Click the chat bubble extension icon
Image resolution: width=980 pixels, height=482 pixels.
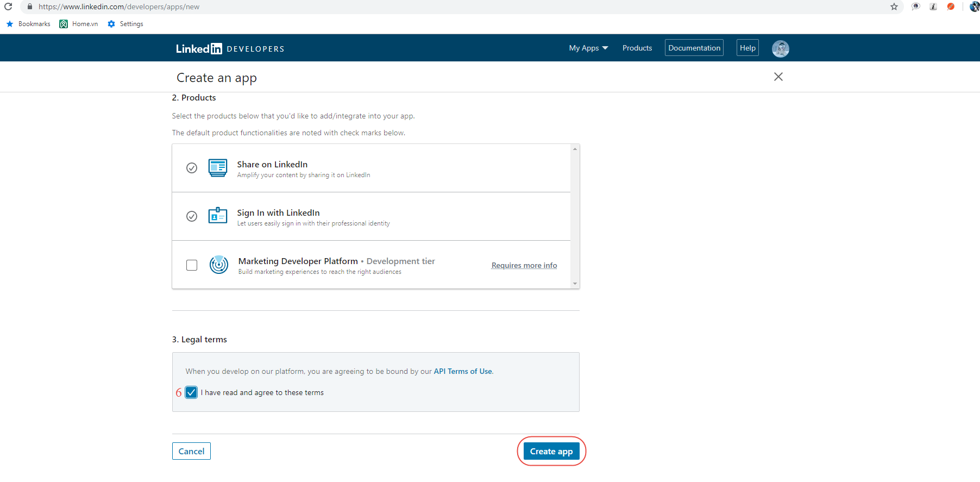point(916,7)
